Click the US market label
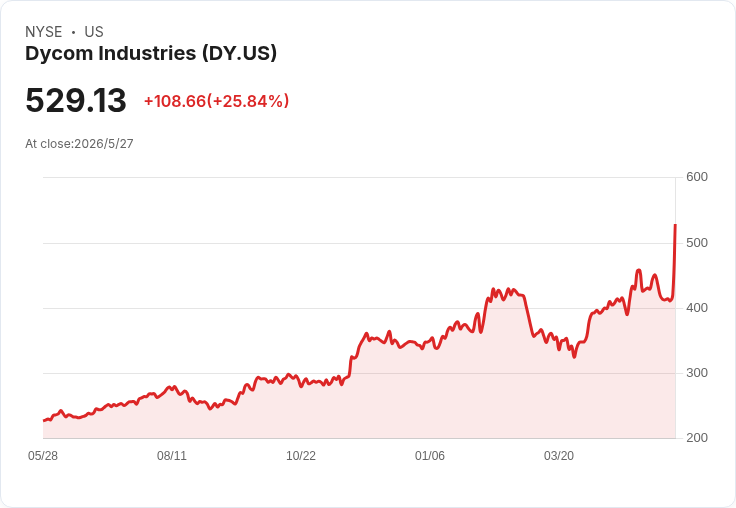The width and height of the screenshot is (736, 508). [94, 31]
